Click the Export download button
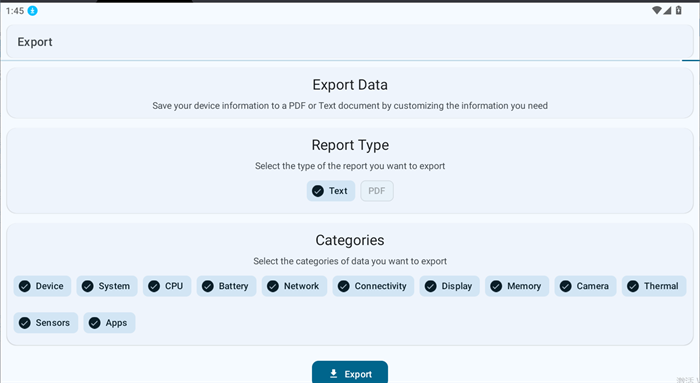 tap(350, 373)
